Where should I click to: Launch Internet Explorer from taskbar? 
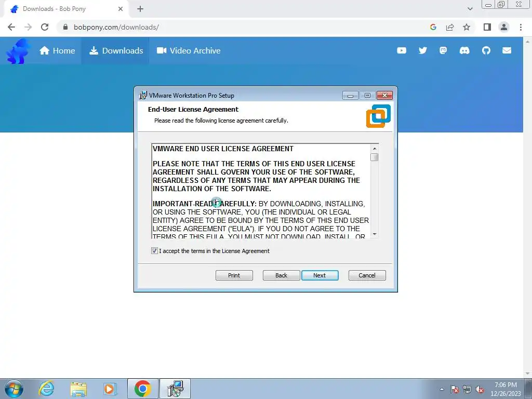point(46,389)
